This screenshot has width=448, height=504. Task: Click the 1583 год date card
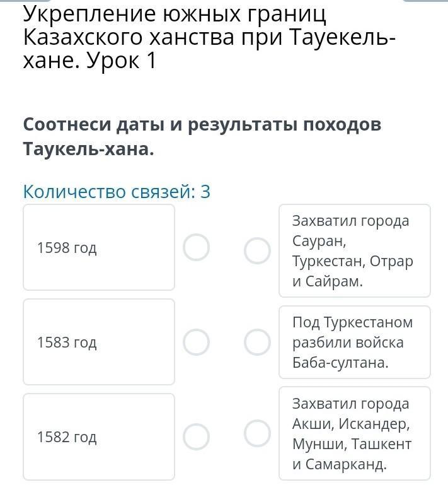(x=99, y=342)
